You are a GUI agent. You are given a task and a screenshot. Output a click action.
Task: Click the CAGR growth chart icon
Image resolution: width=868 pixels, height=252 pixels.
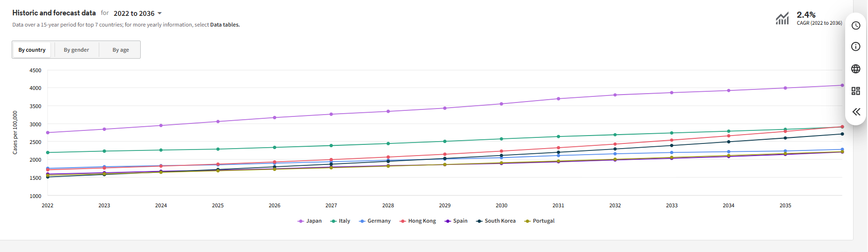tap(782, 19)
